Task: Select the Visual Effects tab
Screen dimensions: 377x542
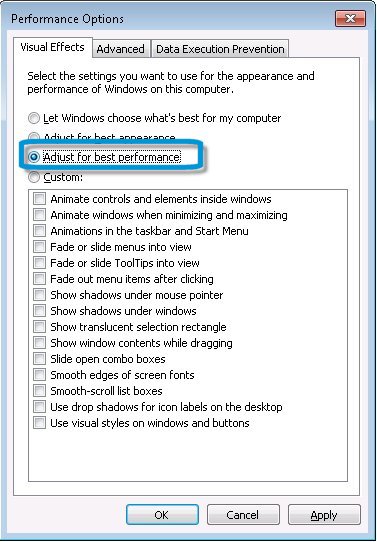Action: click(53, 47)
